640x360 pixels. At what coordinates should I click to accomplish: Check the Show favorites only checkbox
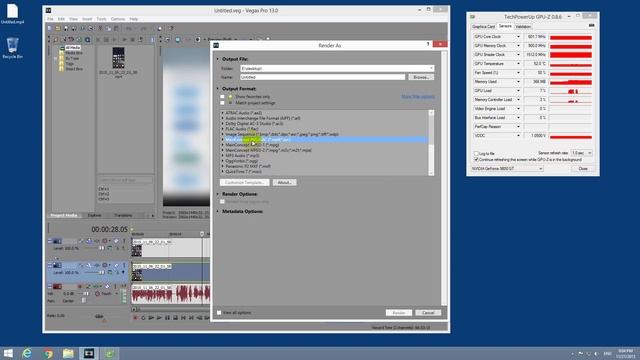222,97
